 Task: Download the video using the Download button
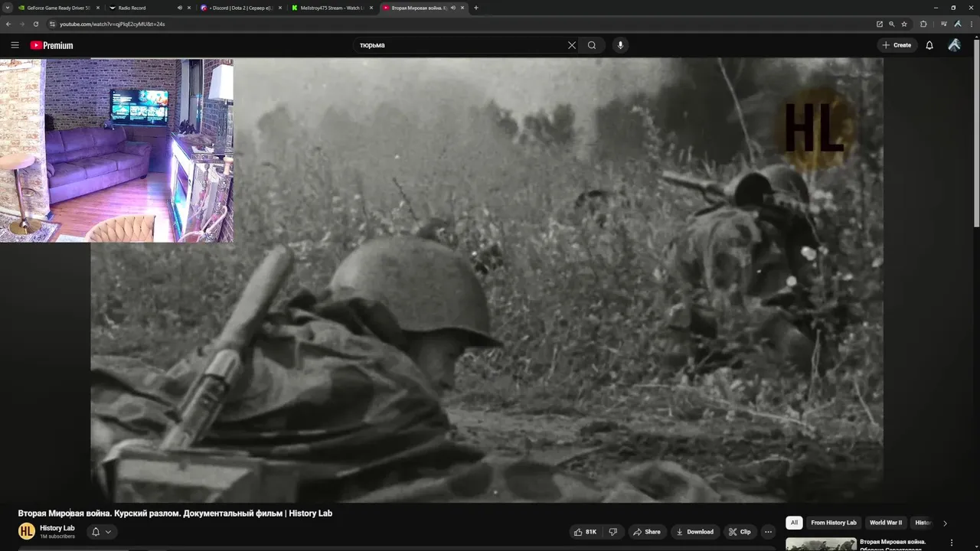pyautogui.click(x=694, y=532)
